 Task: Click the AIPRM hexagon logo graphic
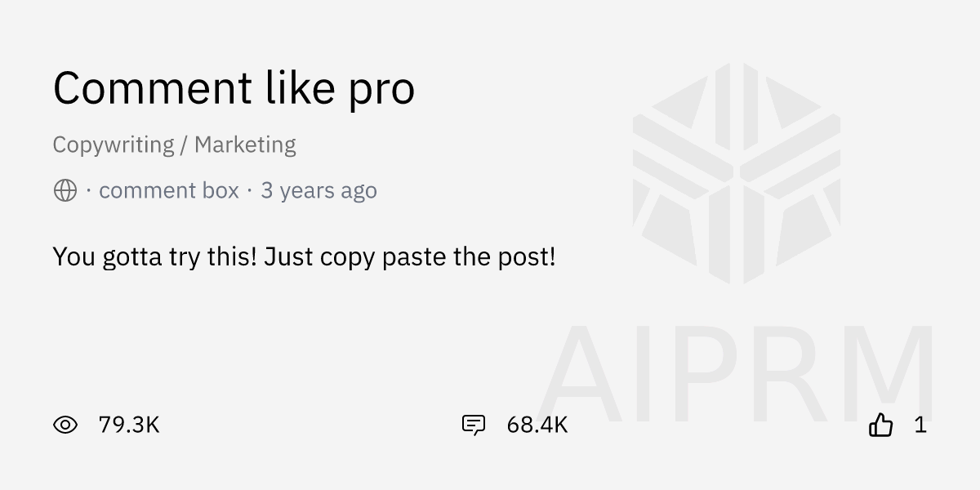[x=737, y=173]
